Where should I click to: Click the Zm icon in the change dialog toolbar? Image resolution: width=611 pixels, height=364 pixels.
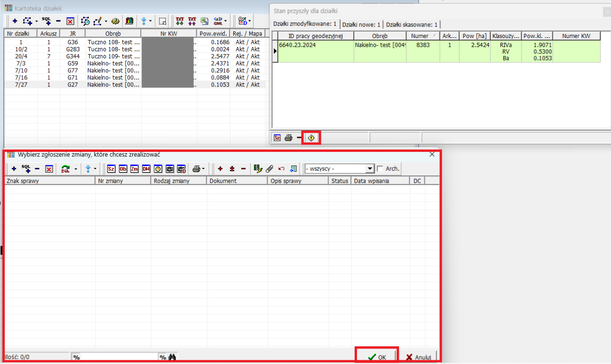(135, 169)
